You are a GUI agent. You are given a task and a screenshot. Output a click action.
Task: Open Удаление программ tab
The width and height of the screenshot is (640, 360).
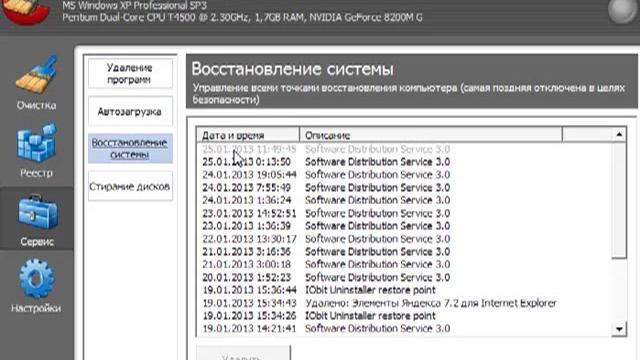tap(130, 73)
